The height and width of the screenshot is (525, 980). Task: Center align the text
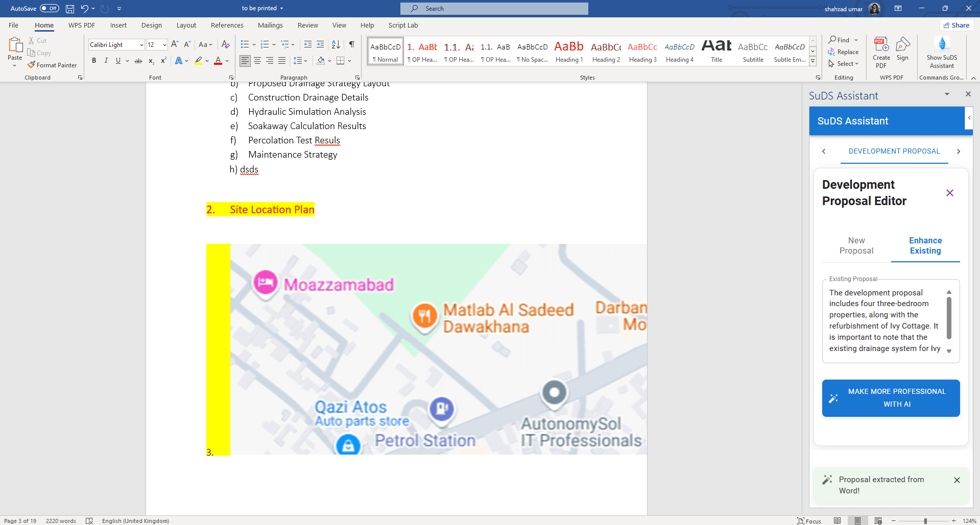tap(257, 61)
